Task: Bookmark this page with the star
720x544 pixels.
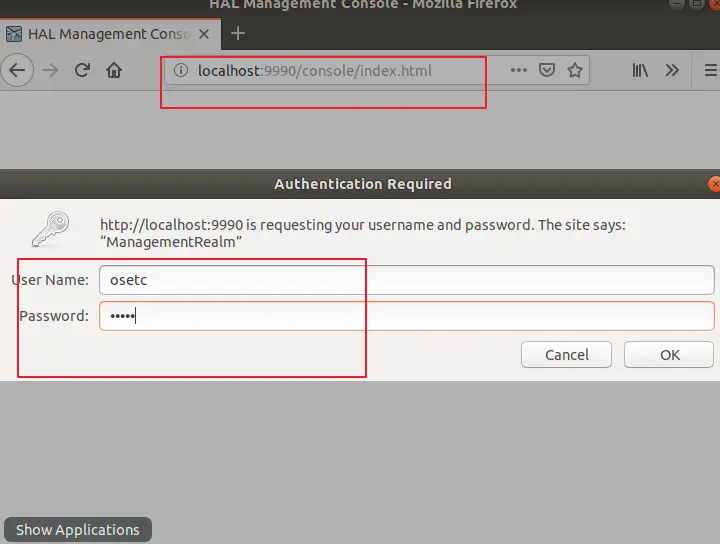Action: (x=575, y=71)
